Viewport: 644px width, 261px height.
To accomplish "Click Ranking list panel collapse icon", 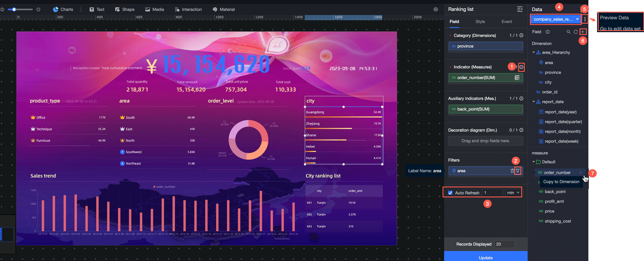I will tap(520, 9).
